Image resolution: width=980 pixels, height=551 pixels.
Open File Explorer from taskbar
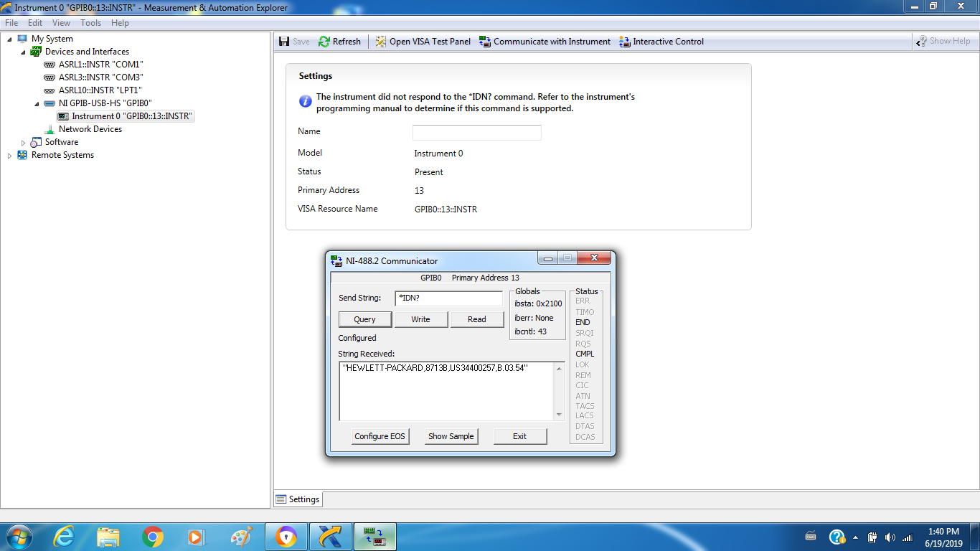pos(108,537)
